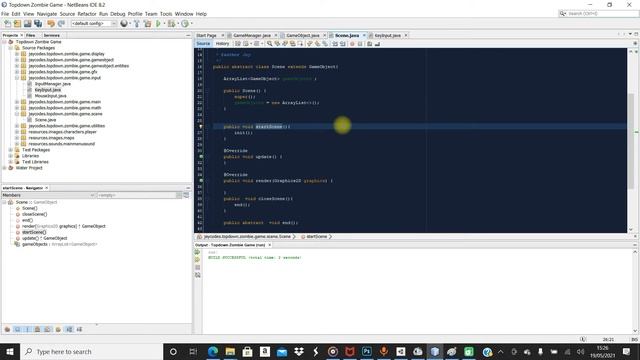Screen dimensions: 640x360
Task: Open the Navigate menu
Action: pyautogui.click(x=47, y=14)
